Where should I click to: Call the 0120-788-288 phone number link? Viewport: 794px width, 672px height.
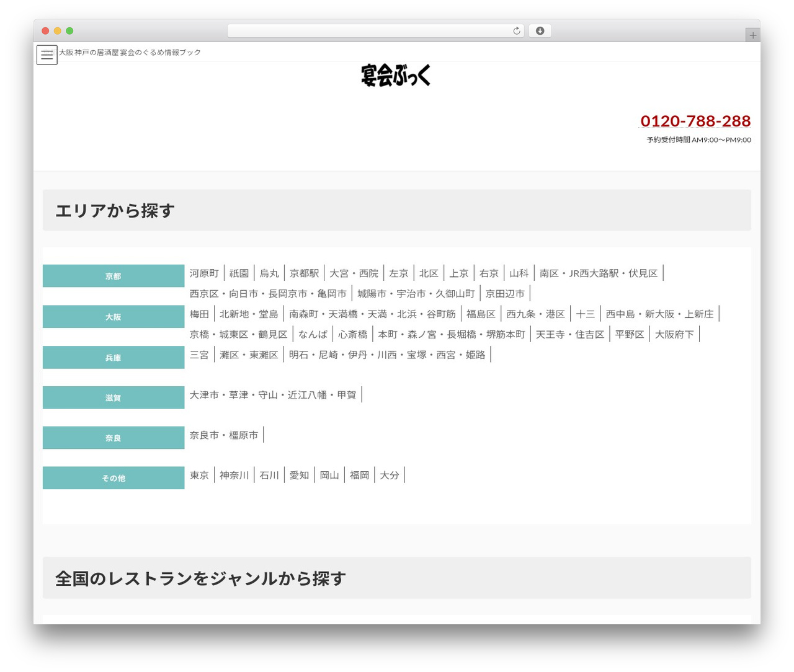click(x=695, y=121)
